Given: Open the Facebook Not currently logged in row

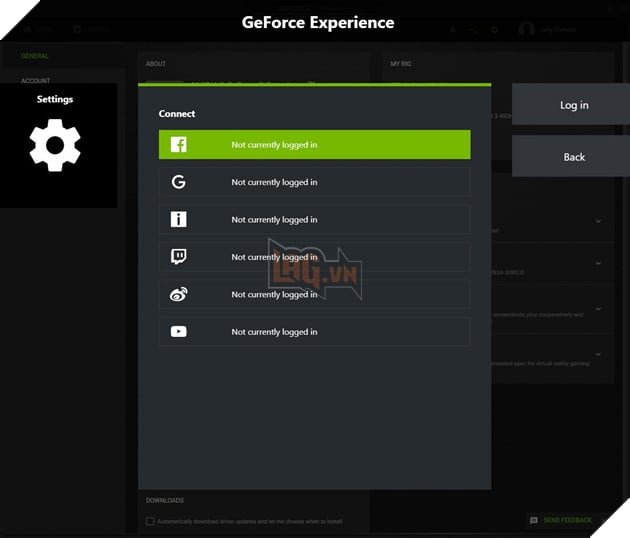Looking at the screenshot, I should 315,144.
